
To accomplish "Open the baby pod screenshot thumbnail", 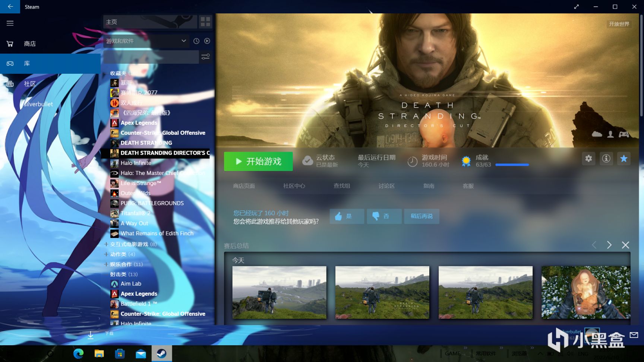I will [x=586, y=292].
